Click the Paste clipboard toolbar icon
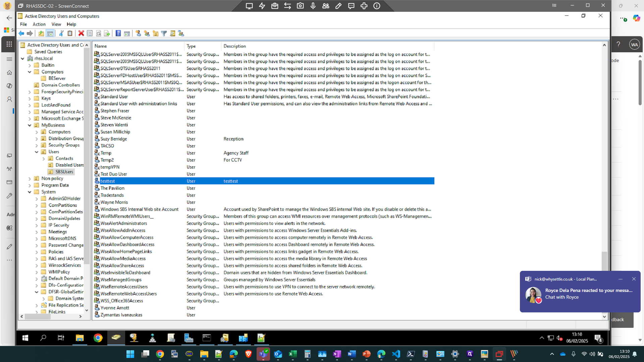The height and width of the screenshot is (362, 644). [70, 33]
